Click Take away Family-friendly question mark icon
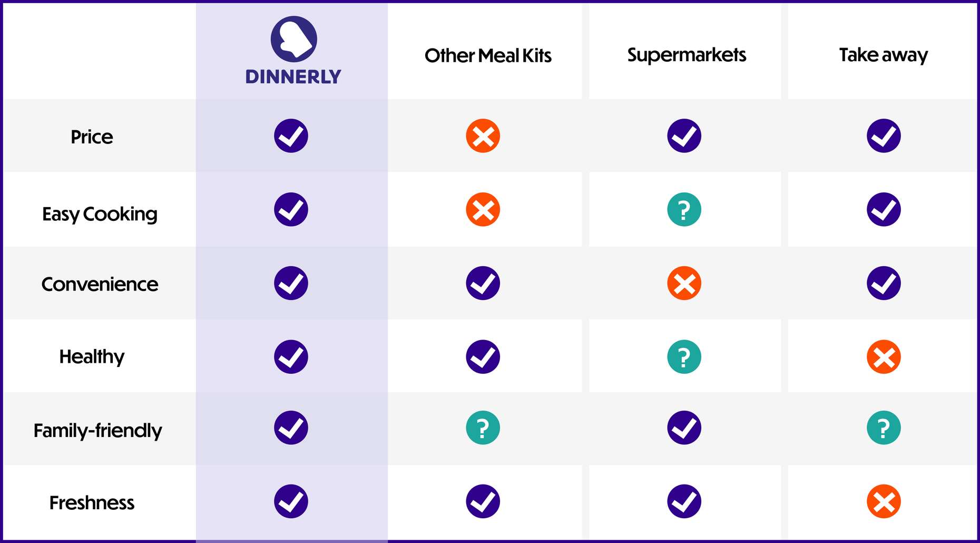 [x=884, y=428]
